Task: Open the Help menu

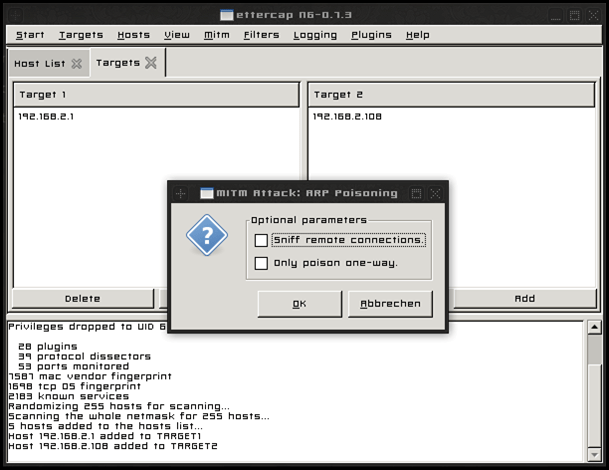Action: 418,35
